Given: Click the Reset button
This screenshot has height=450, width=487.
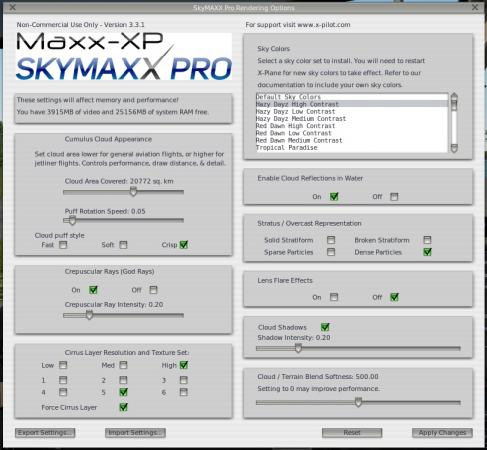Looking at the screenshot, I should [x=352, y=433].
